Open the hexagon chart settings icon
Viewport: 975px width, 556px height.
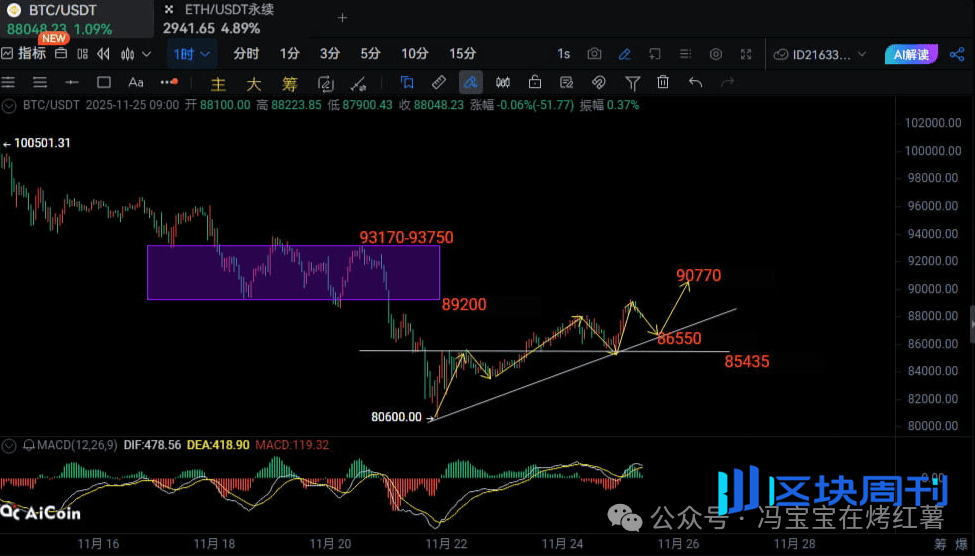[716, 54]
